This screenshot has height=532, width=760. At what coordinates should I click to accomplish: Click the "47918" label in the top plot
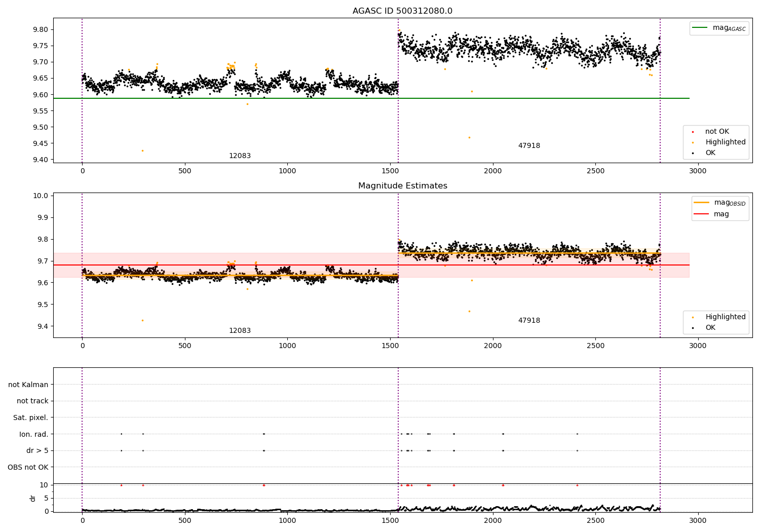pos(529,146)
